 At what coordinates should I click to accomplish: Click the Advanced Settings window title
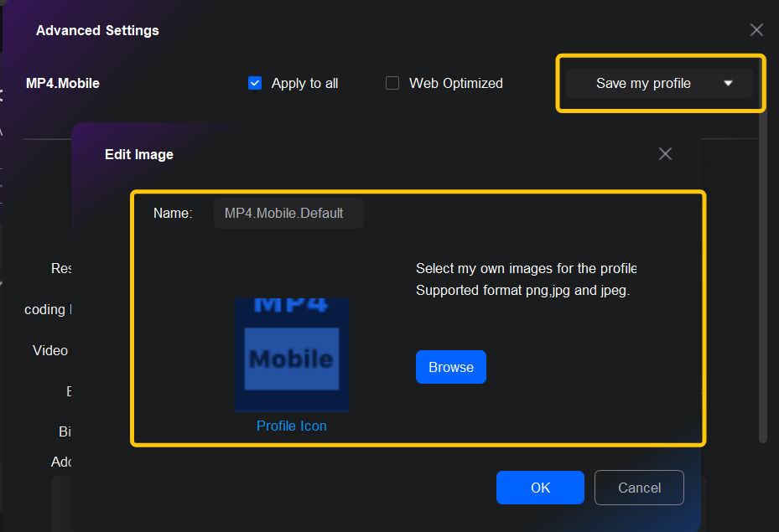pyautogui.click(x=97, y=30)
